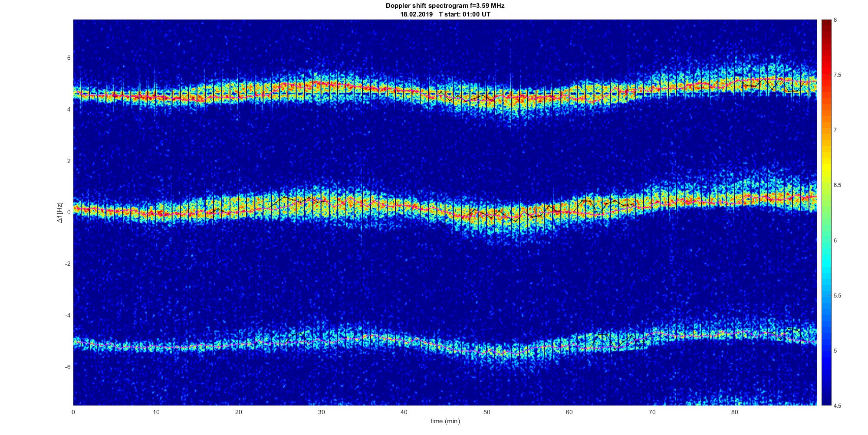Viewport: 868px width, 435px height.
Task: Click colorbar tick label 8
Action: pyautogui.click(x=835, y=20)
